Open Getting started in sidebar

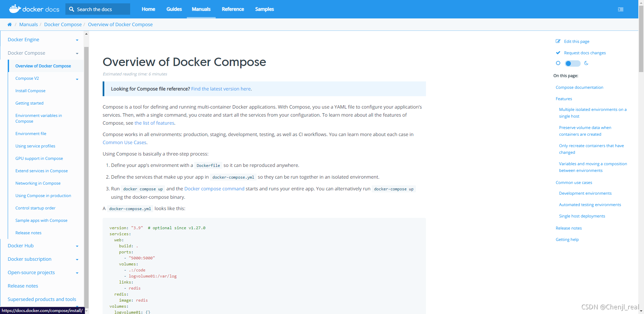(29, 103)
